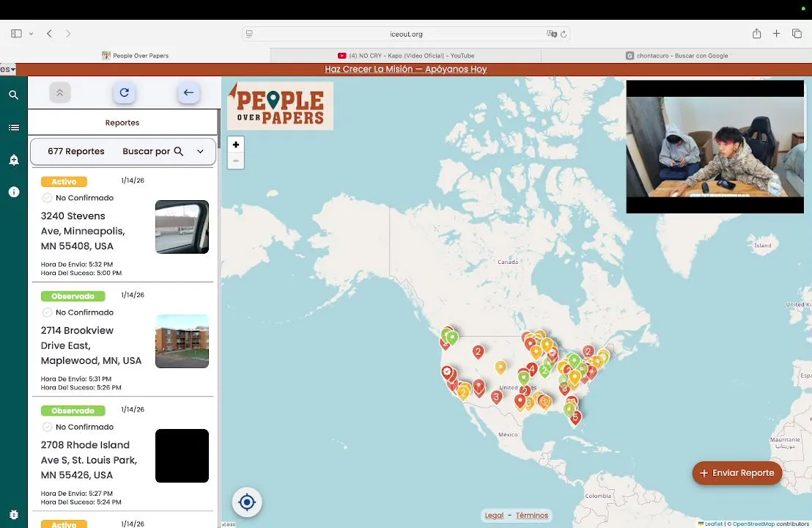
Task: Open the list view icon in sidebar
Action: point(14,128)
